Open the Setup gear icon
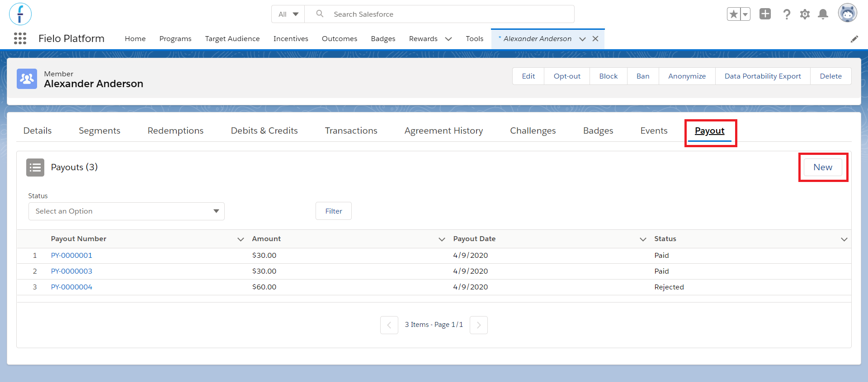 click(x=805, y=14)
